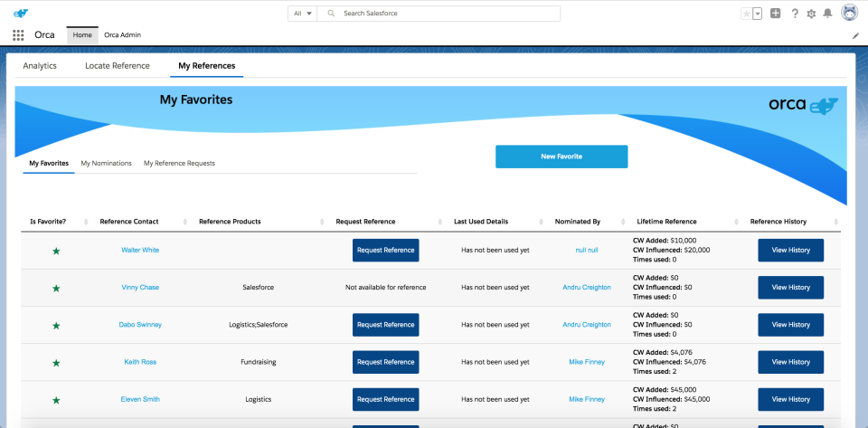This screenshot has height=428, width=868.
Task: View History for Walter White
Action: 790,251
